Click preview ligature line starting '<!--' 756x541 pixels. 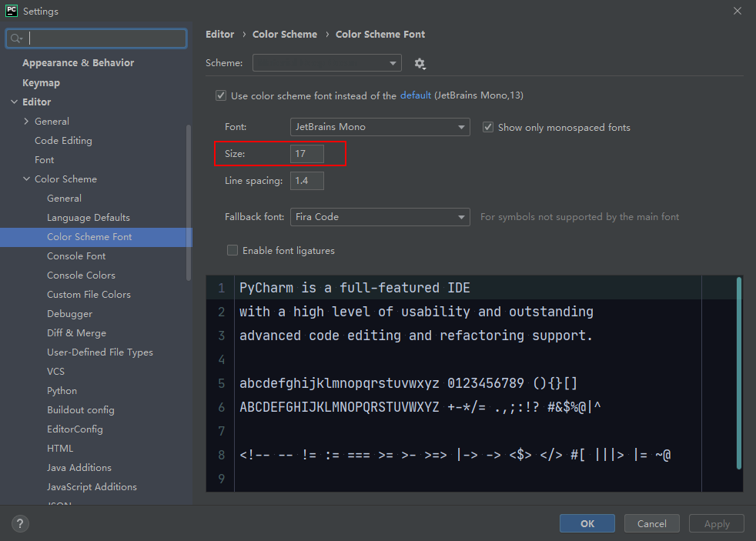click(x=455, y=455)
